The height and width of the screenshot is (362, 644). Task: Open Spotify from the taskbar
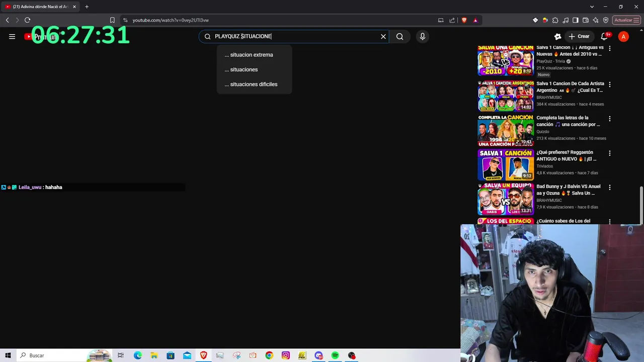tap(335, 355)
